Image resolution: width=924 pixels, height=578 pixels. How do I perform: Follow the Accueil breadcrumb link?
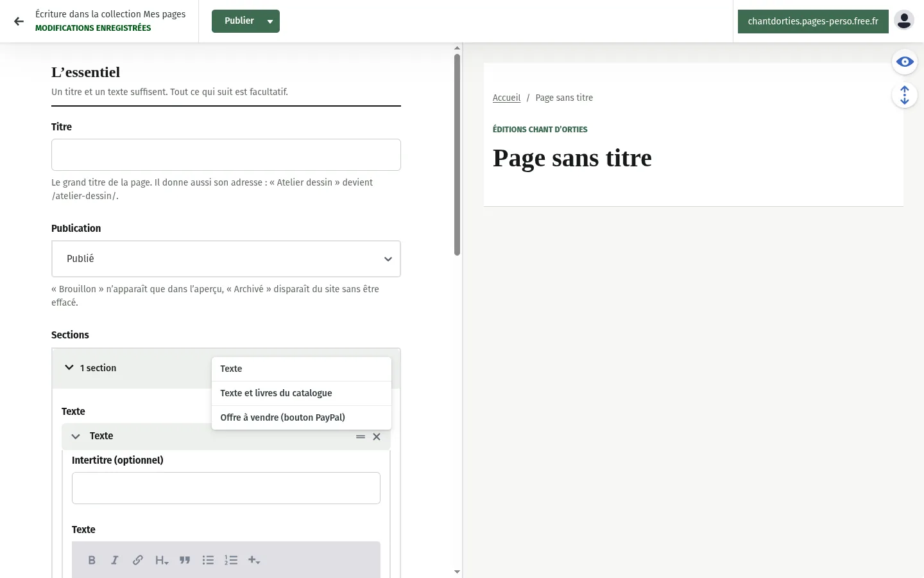coord(506,98)
